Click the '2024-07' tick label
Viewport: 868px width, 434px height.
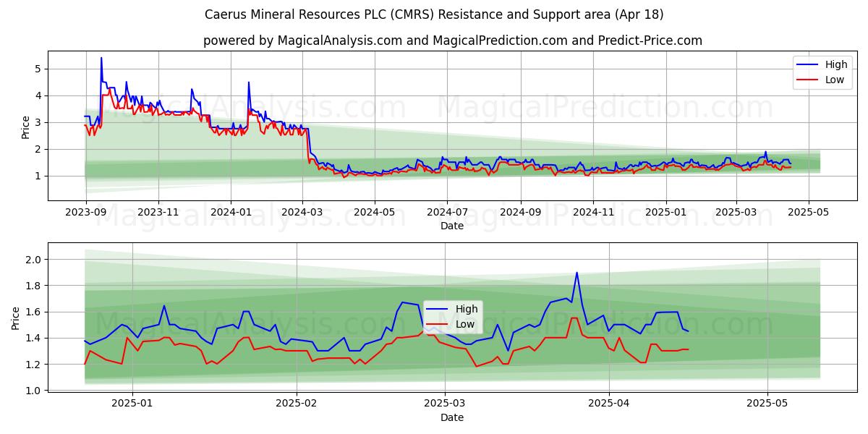[x=447, y=213]
